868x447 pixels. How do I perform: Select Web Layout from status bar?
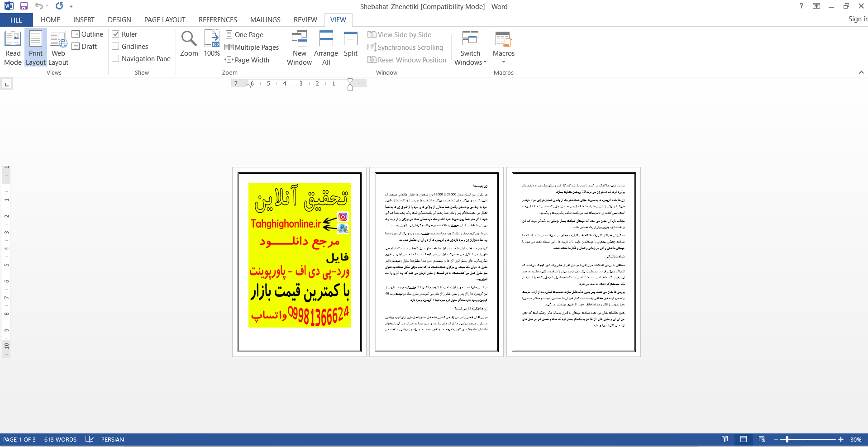762,439
